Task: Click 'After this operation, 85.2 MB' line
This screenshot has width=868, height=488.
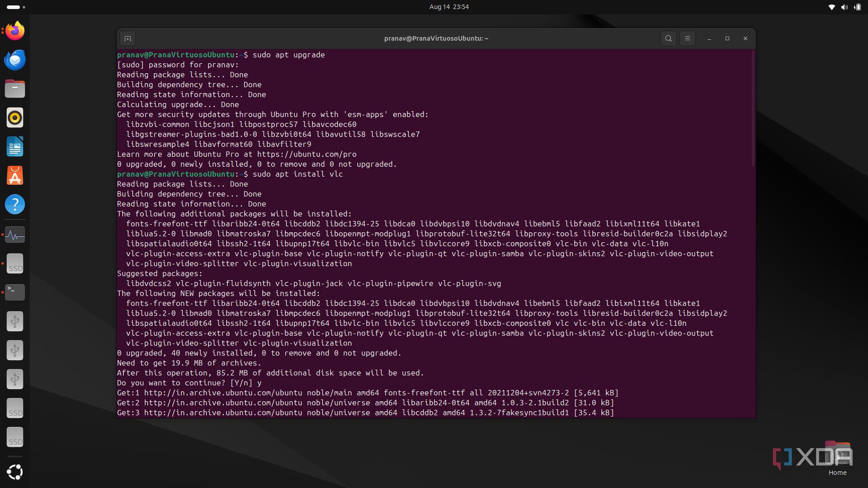Action: (x=270, y=373)
